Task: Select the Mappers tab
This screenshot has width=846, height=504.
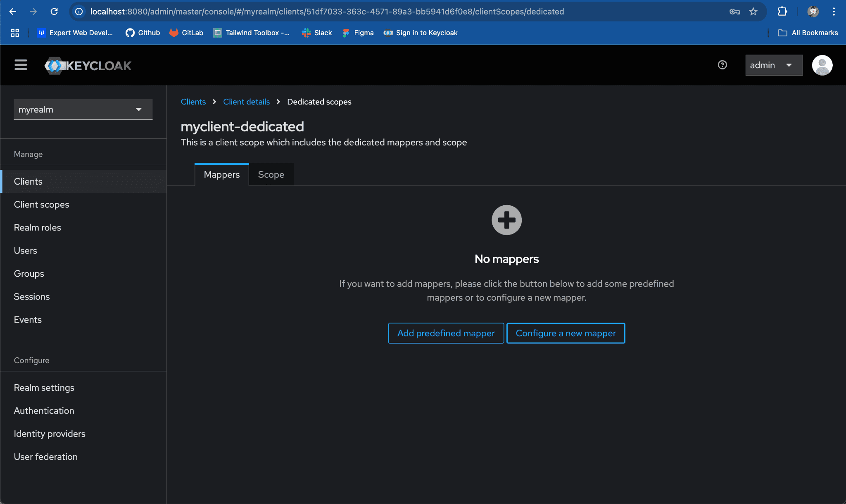Action: [221, 175]
